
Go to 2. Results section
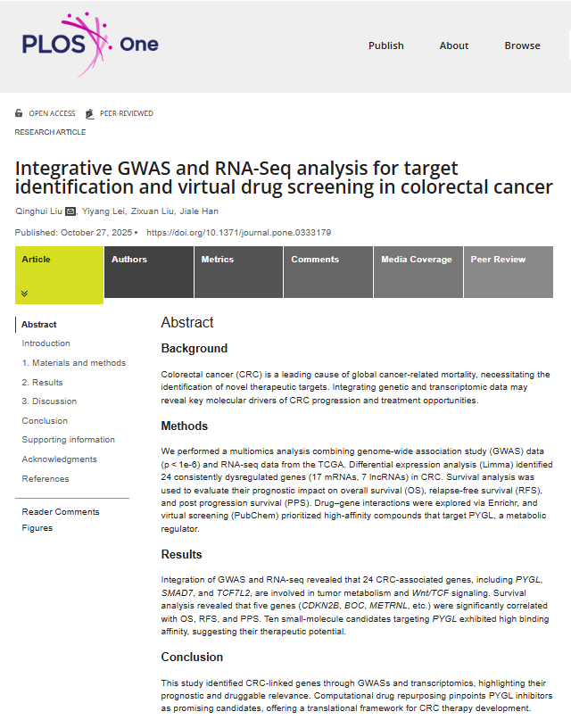coord(42,382)
